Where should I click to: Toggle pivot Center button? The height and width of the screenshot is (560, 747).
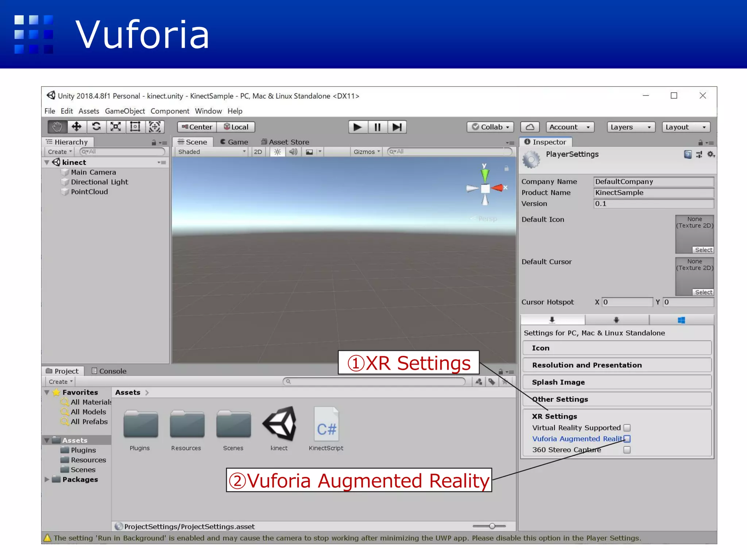tap(197, 127)
